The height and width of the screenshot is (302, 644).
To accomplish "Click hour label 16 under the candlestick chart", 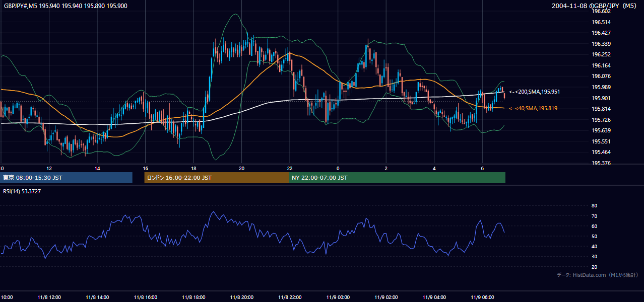I will (145, 168).
